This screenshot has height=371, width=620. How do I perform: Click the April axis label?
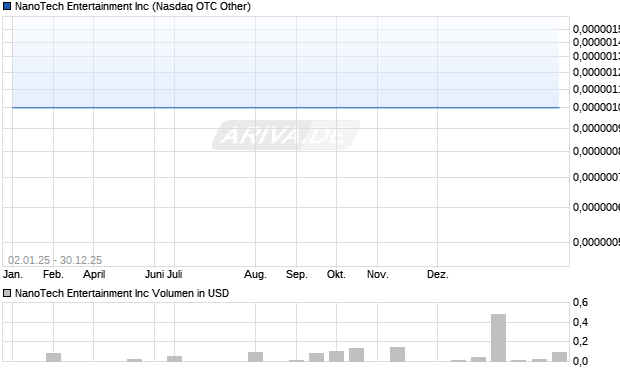tap(94, 274)
